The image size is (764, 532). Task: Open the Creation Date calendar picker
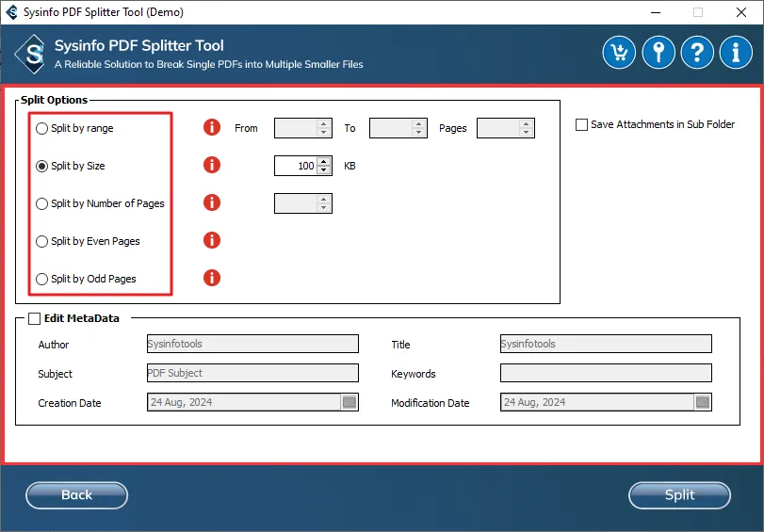pos(349,402)
